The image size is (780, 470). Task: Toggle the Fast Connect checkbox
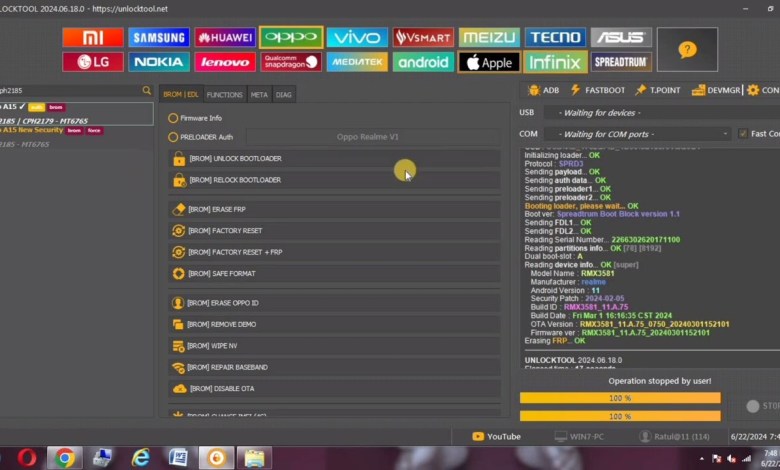(x=742, y=134)
